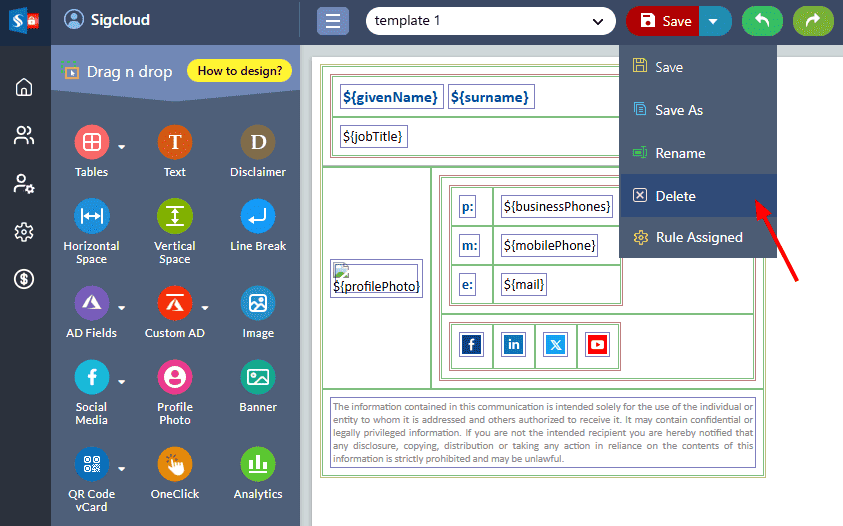Toggle the hamburger menu button
This screenshot has width=843, height=526.
[x=333, y=21]
